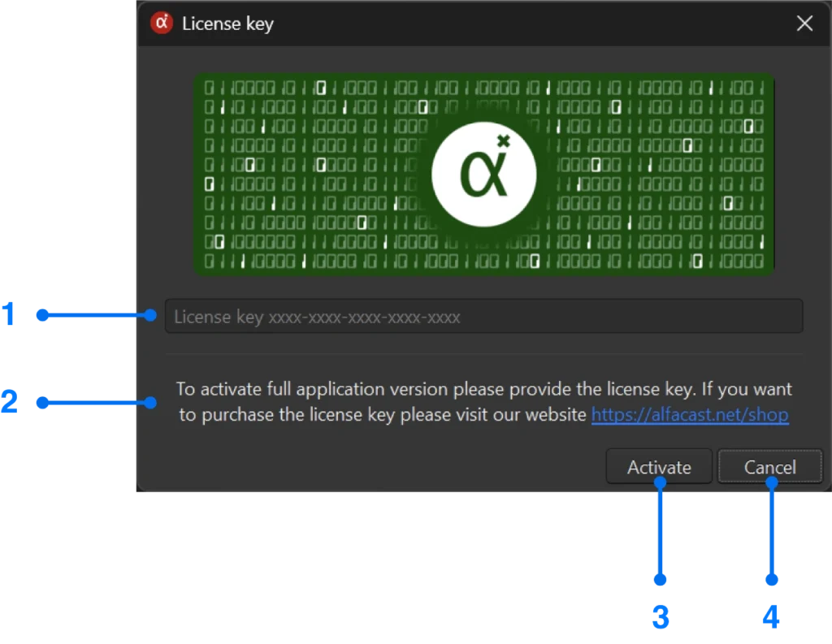Focus the xxxx-xxxx license key input box
The width and height of the screenshot is (832, 644).
click(x=483, y=317)
